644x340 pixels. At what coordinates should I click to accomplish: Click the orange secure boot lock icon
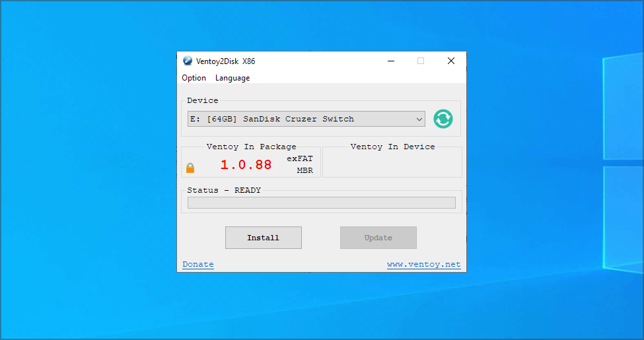click(190, 168)
